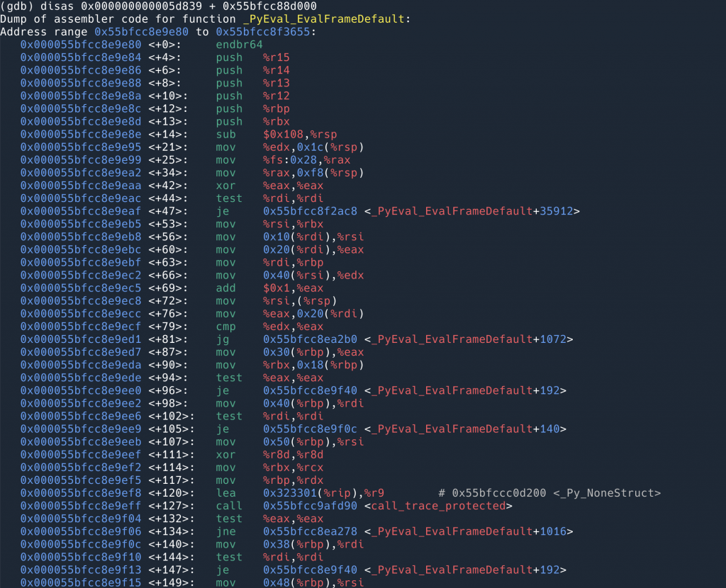Click the call instruction mnemonic

click(x=229, y=506)
